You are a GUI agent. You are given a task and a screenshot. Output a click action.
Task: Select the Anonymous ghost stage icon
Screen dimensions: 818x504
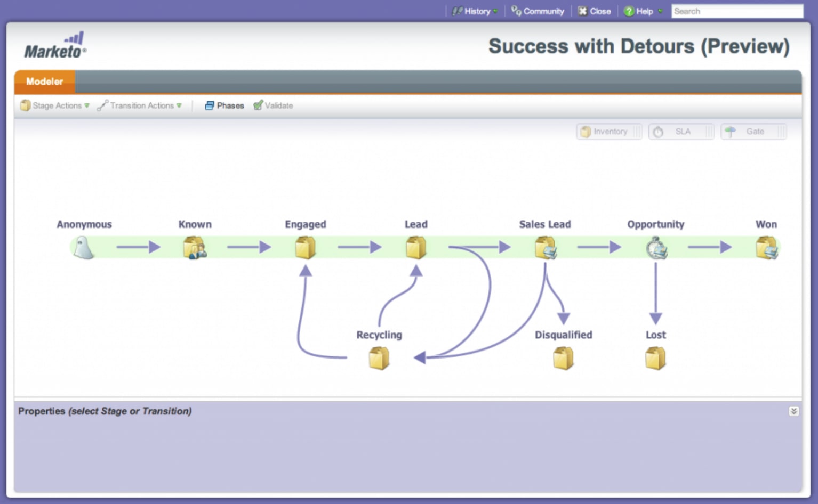click(x=84, y=248)
